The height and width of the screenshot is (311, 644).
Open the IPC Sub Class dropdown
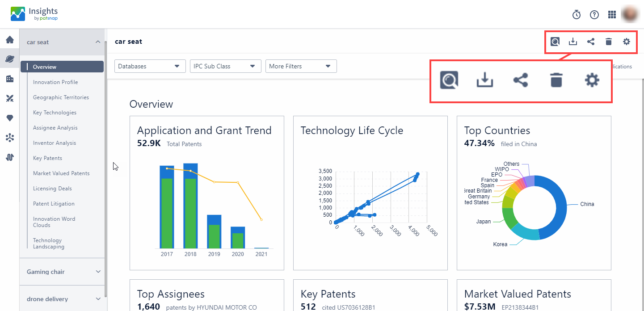[225, 66]
